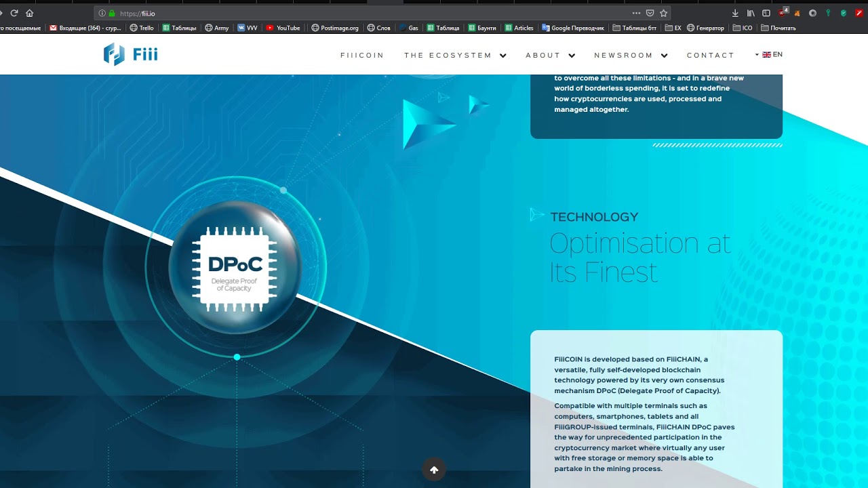This screenshot has height=488, width=868.
Task: Open the red pencil extension
Action: click(x=859, y=13)
